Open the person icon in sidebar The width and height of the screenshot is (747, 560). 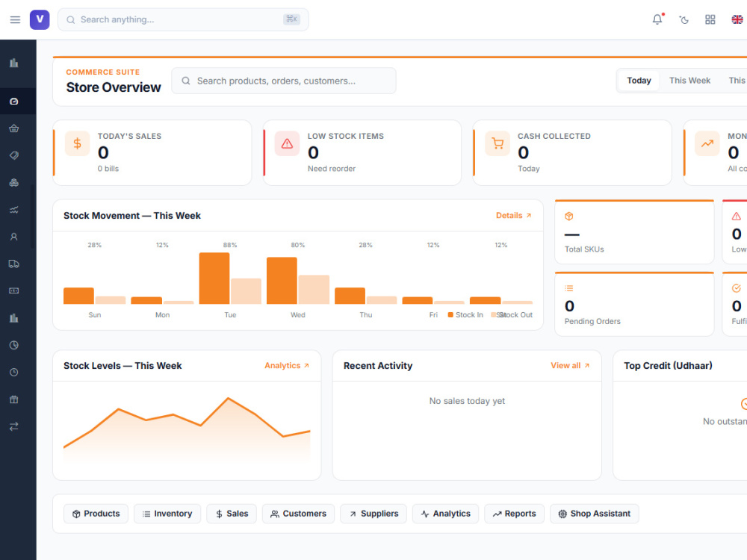[13, 237]
